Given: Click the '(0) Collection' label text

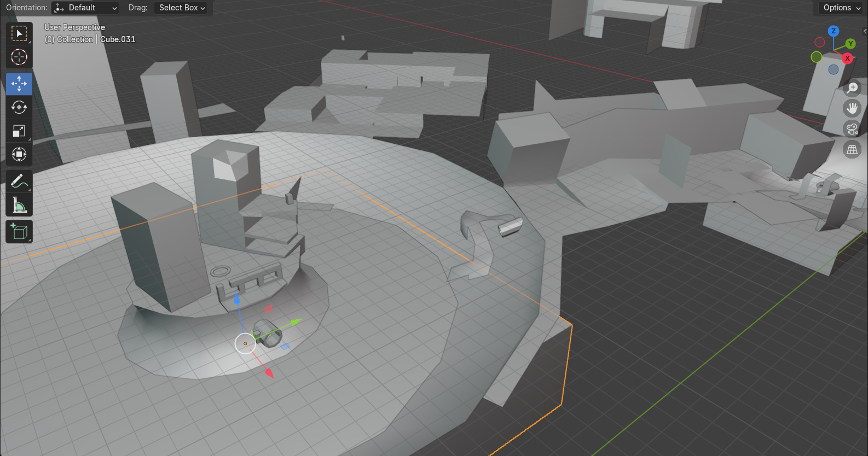Looking at the screenshot, I should [69, 39].
